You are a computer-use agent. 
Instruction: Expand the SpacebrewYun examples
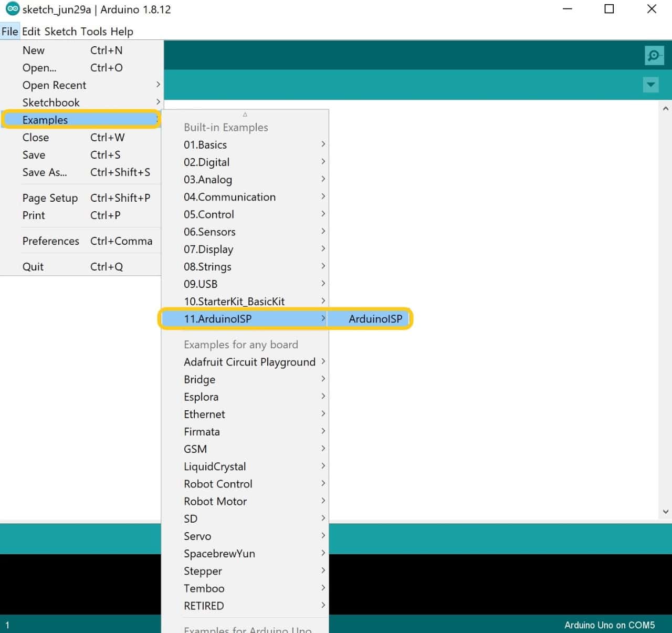pyautogui.click(x=245, y=554)
